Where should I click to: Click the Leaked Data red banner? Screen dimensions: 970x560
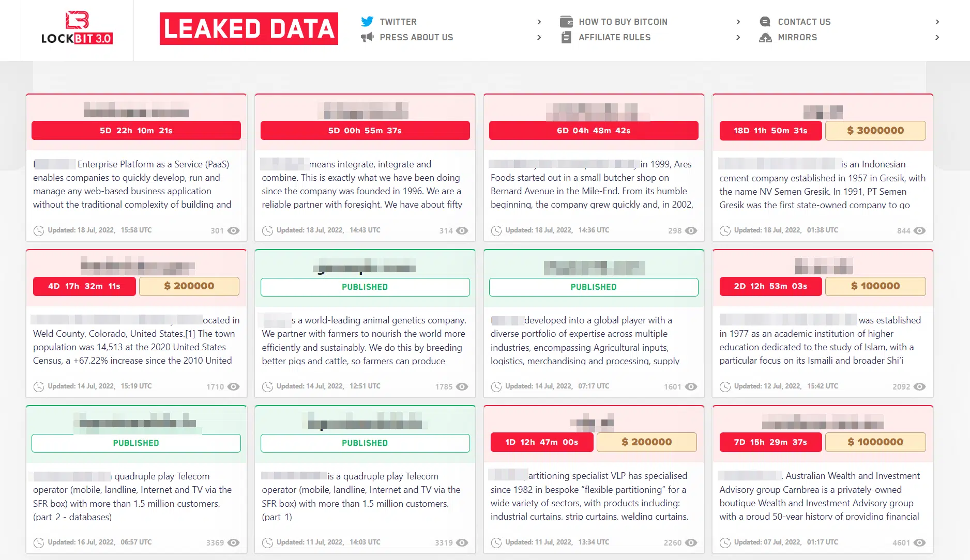249,28
